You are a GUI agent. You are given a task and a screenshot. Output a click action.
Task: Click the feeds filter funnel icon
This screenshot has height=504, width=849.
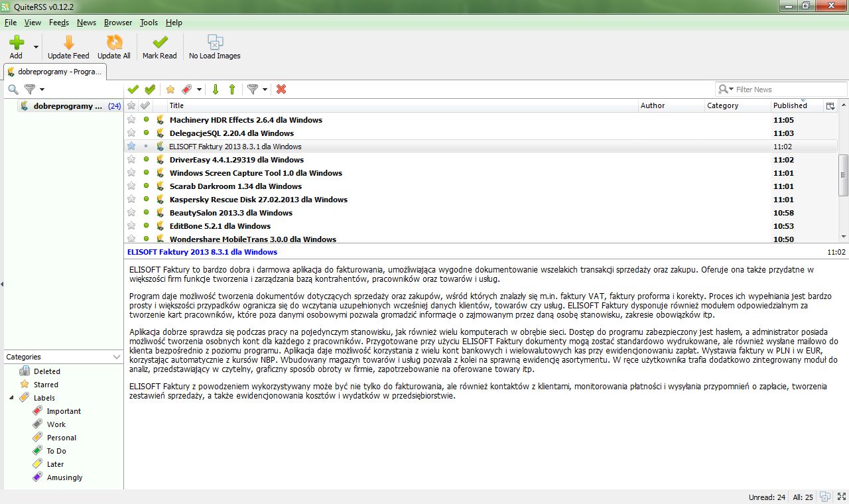[30, 90]
